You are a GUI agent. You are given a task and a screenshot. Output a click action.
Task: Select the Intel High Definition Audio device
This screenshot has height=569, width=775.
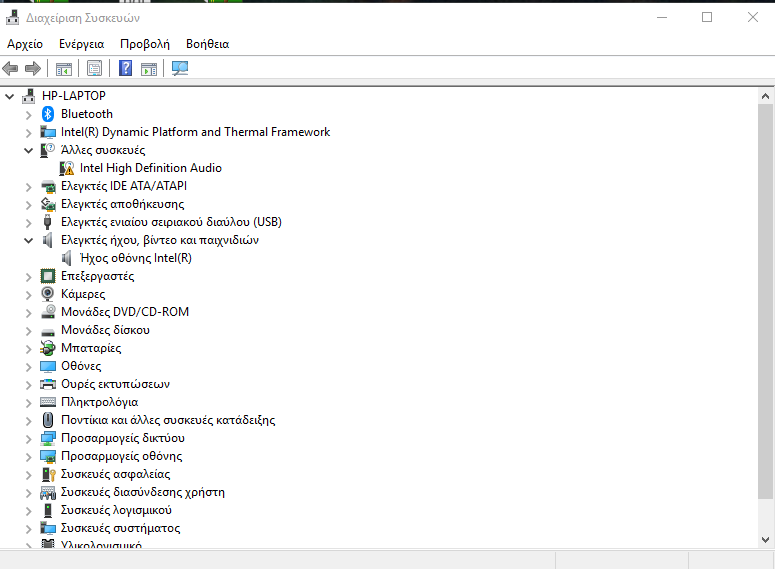pos(151,168)
